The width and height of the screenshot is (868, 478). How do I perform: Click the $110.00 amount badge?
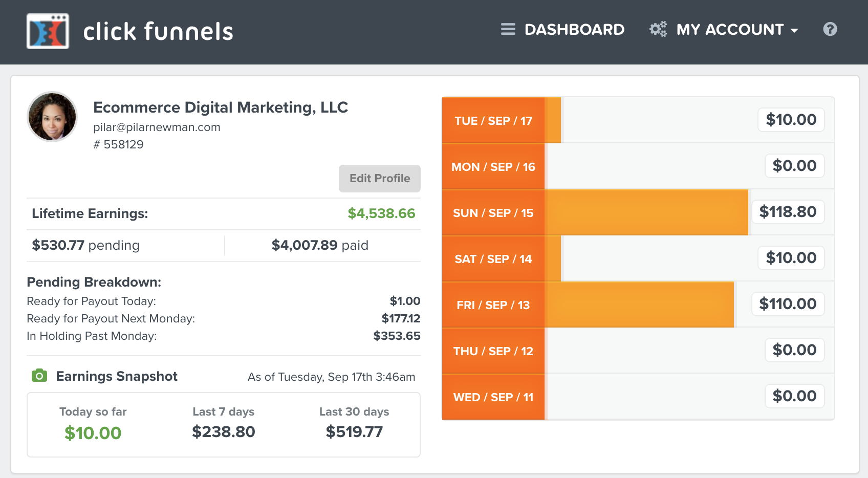(x=788, y=304)
